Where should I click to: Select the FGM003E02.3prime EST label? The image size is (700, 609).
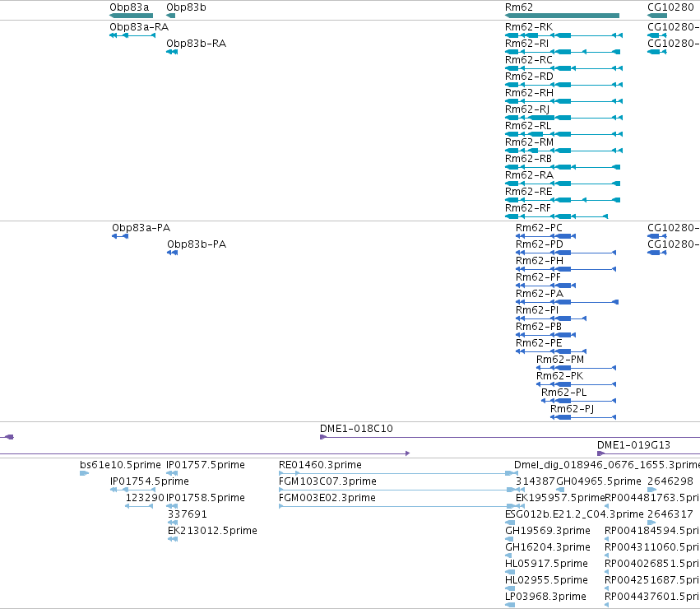pyautogui.click(x=327, y=498)
